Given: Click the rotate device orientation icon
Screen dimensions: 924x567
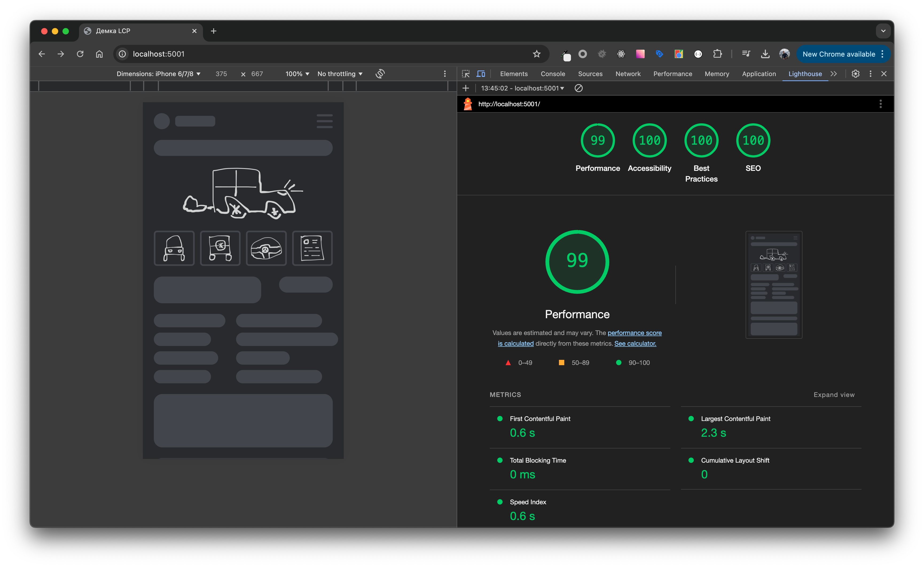Looking at the screenshot, I should (x=380, y=74).
